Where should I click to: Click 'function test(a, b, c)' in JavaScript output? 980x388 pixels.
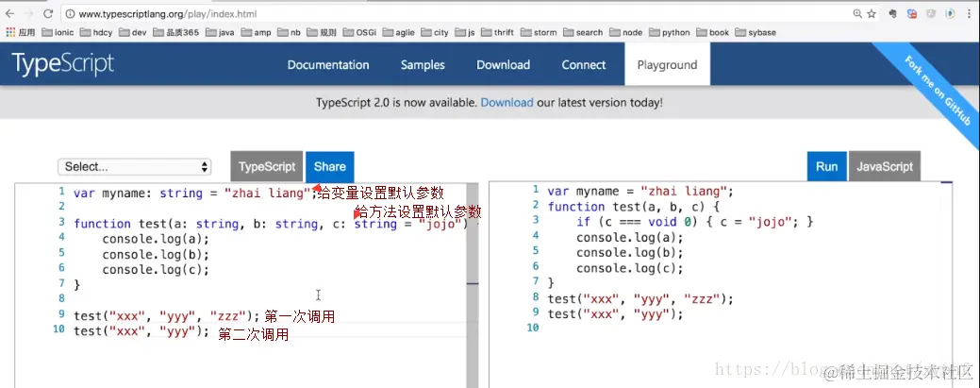636,207
